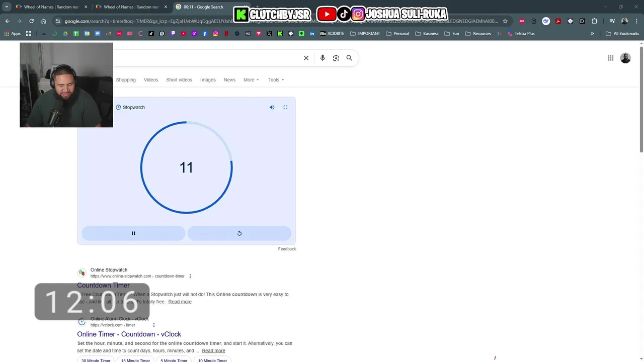Screen dimensions: 644x362
Task: Click Read more under the vClock result
Action: point(214,351)
